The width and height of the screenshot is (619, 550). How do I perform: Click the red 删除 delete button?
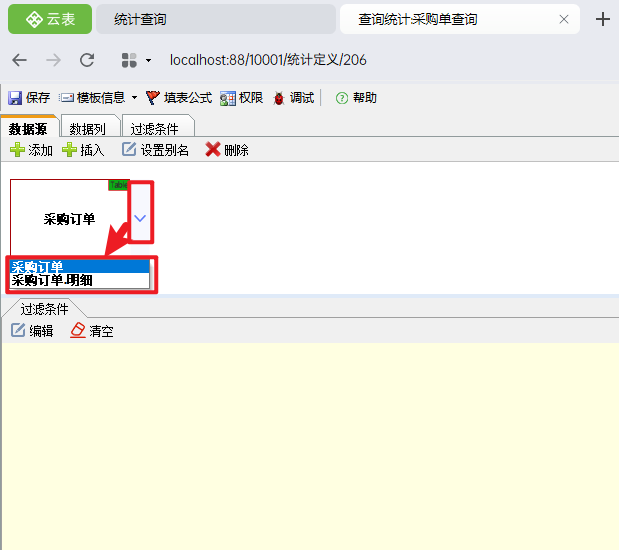pos(227,150)
